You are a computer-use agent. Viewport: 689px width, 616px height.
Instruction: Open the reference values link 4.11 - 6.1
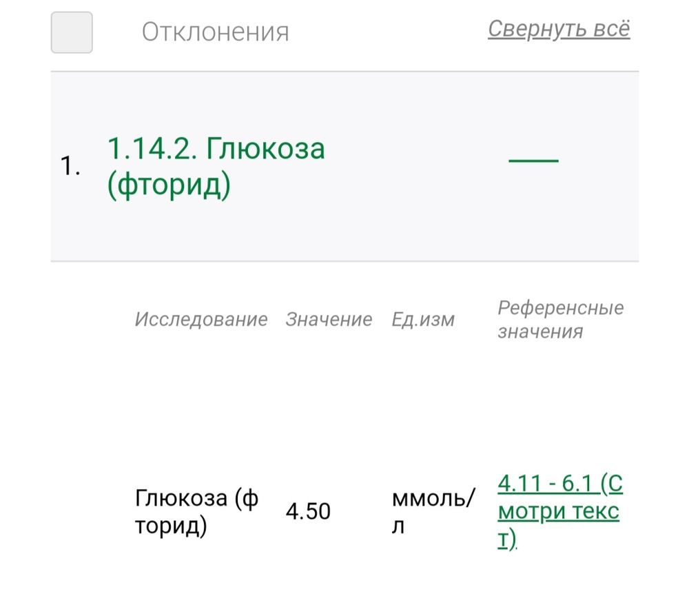pyautogui.click(x=544, y=484)
